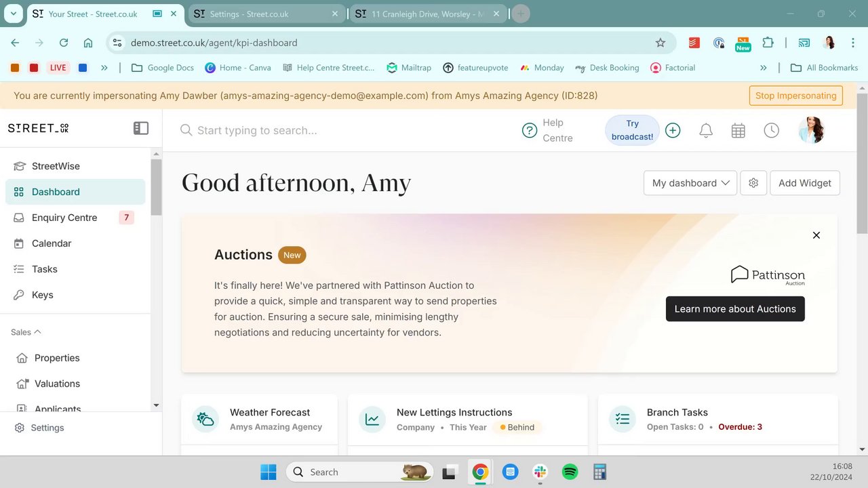Open the My dashboard dropdown
Image resolution: width=868 pixels, height=488 pixels.
pyautogui.click(x=690, y=183)
